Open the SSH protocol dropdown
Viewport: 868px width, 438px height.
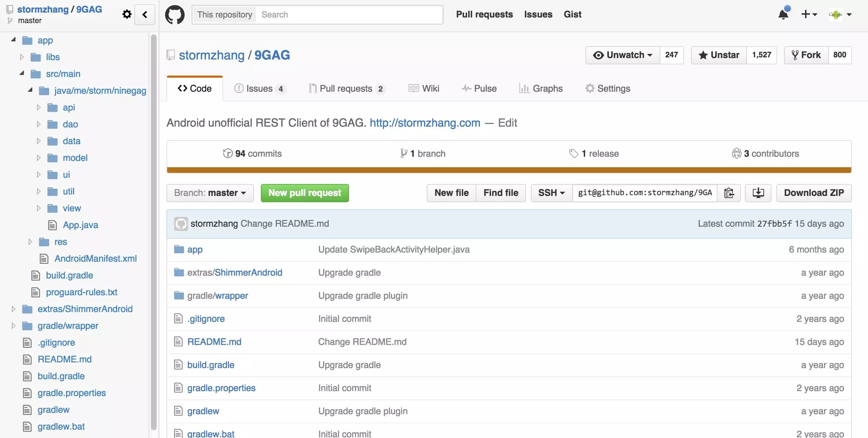552,193
